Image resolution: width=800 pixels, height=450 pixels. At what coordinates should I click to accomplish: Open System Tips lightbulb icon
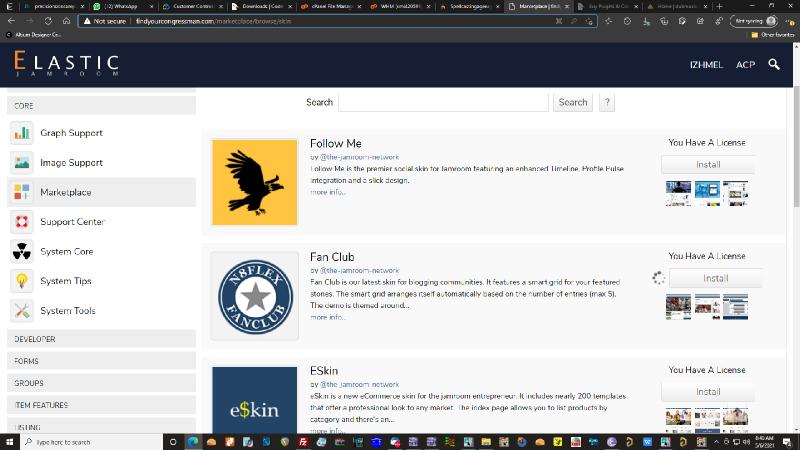(x=22, y=281)
